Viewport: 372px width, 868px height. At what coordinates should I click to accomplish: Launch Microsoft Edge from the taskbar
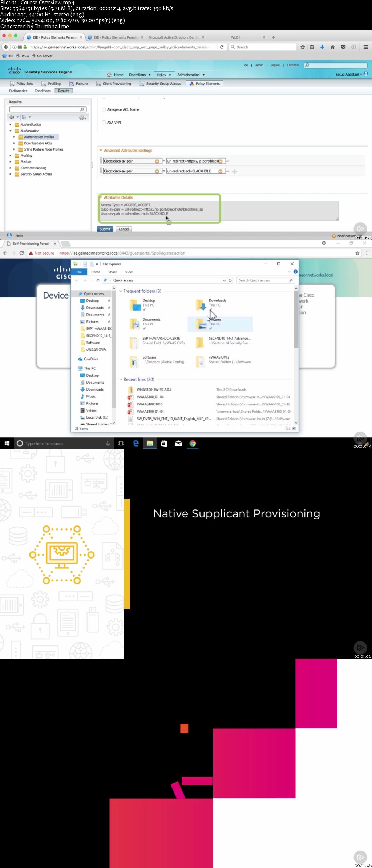coord(136,443)
